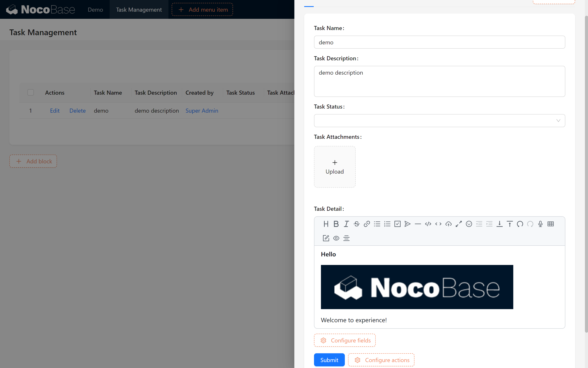The height and width of the screenshot is (368, 588).
Task: Click the Delete link in demo row
Action: click(x=78, y=110)
